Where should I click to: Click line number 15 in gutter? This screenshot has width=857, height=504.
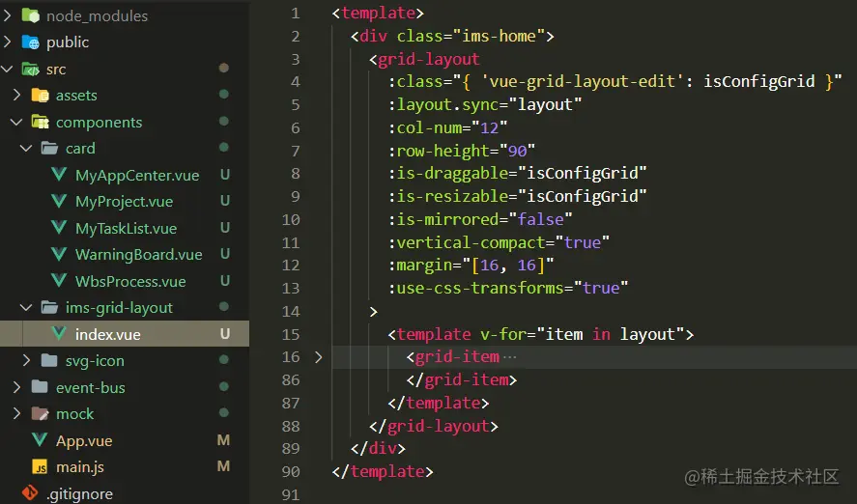[x=291, y=334]
